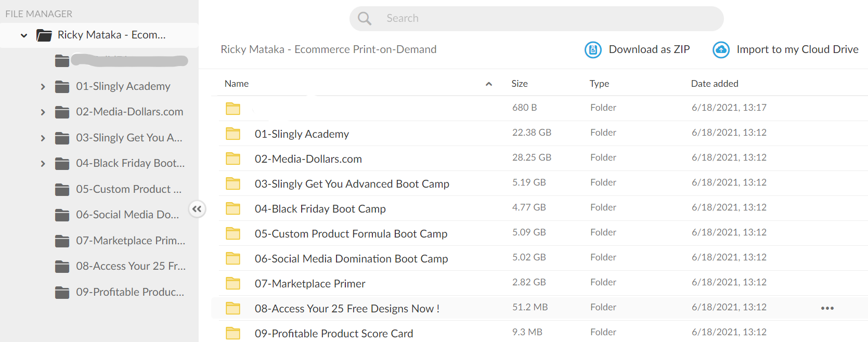Open 05-Custom Product Formula Boot Camp icon

(x=233, y=233)
